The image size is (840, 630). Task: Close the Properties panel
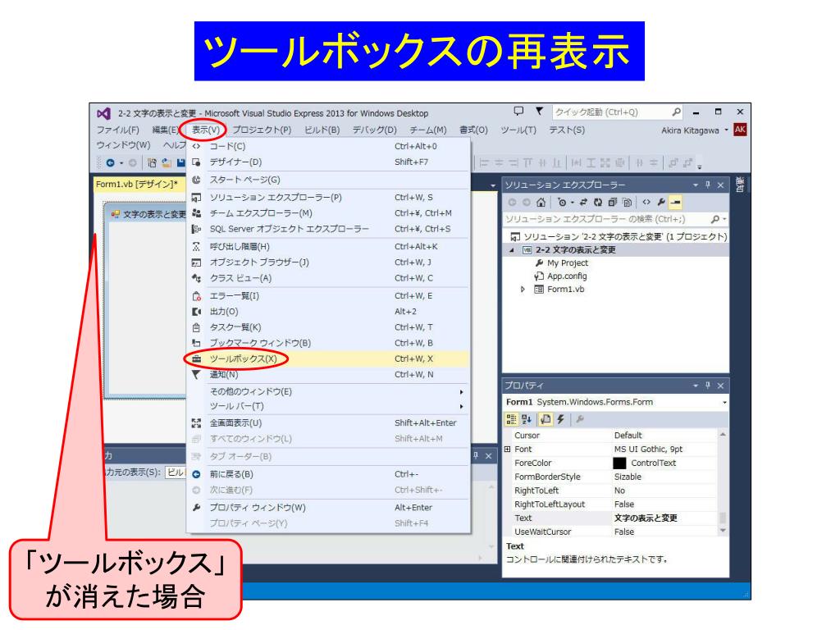(720, 386)
